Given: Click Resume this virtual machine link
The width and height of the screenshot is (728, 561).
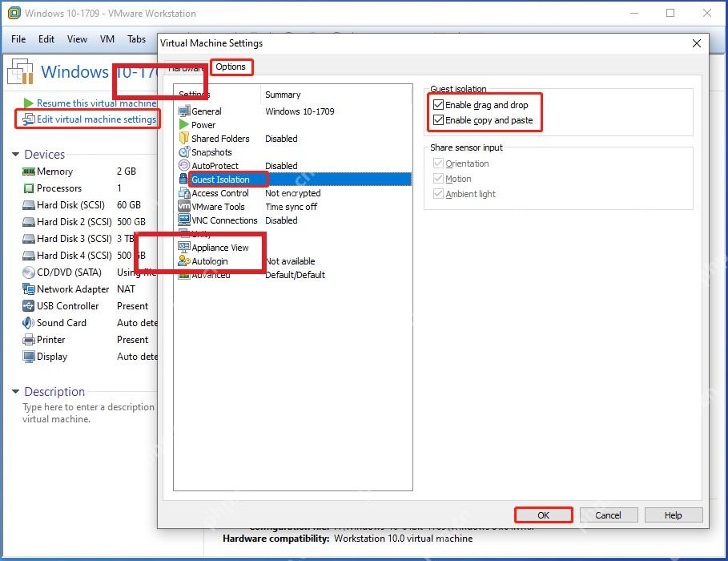Looking at the screenshot, I should click(96, 103).
